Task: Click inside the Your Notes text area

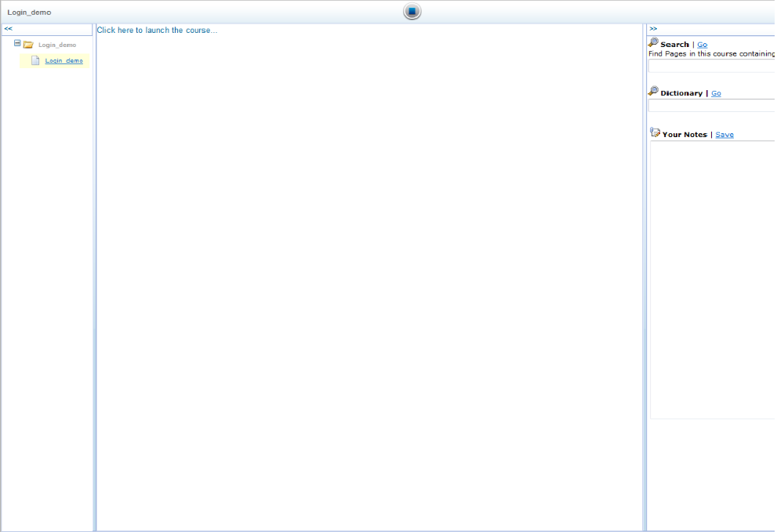Action: [x=712, y=280]
